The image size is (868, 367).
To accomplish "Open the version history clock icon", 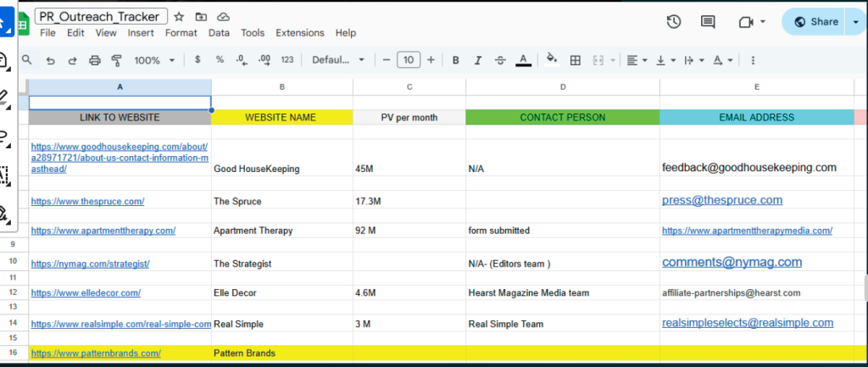I will point(674,21).
